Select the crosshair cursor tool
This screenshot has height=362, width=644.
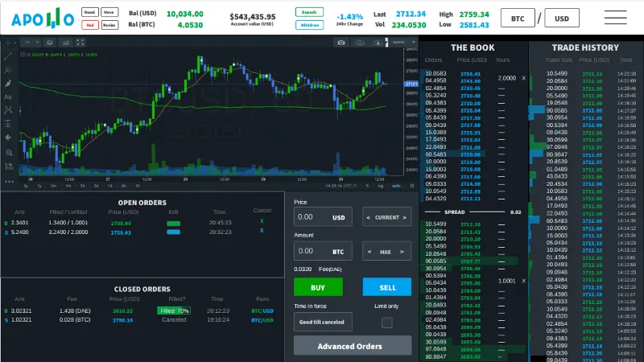[x=8, y=43]
